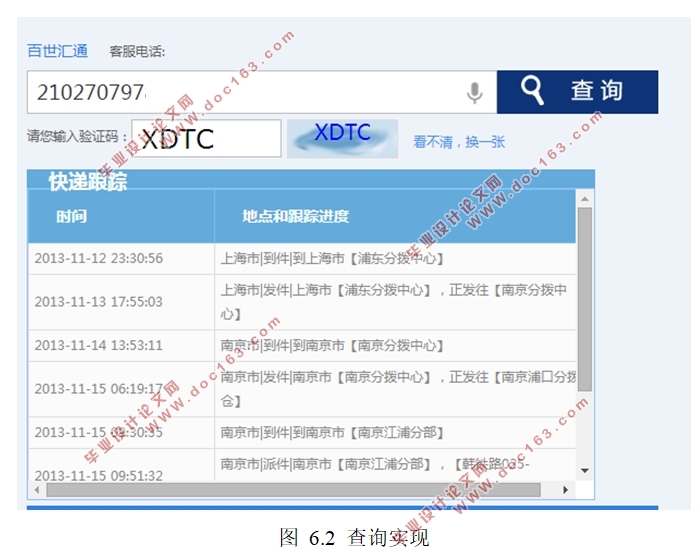Open the 百世汇通 link
700x557 pixels.
click(x=58, y=51)
